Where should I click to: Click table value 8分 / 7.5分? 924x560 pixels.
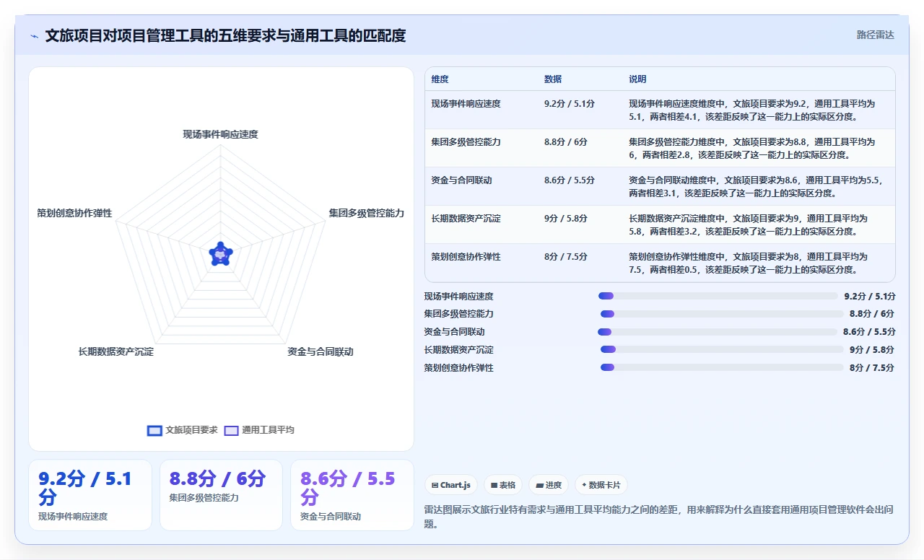[x=566, y=257]
